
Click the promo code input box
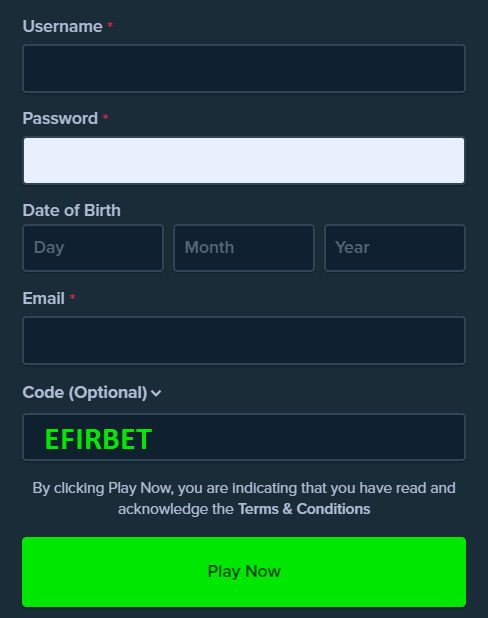click(244, 437)
